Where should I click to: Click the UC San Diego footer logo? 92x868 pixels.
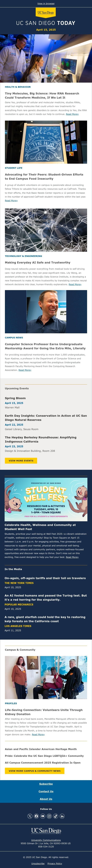point(46,831)
